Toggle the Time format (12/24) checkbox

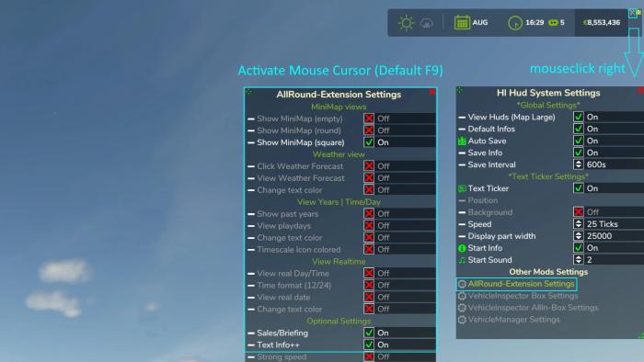(369, 285)
